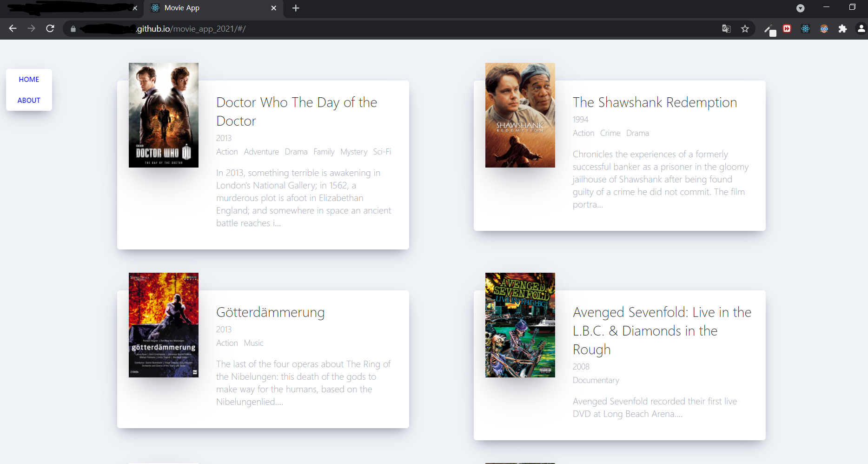Click the Music genre under Götterdämmerung
The width and height of the screenshot is (868, 464).
[253, 343]
